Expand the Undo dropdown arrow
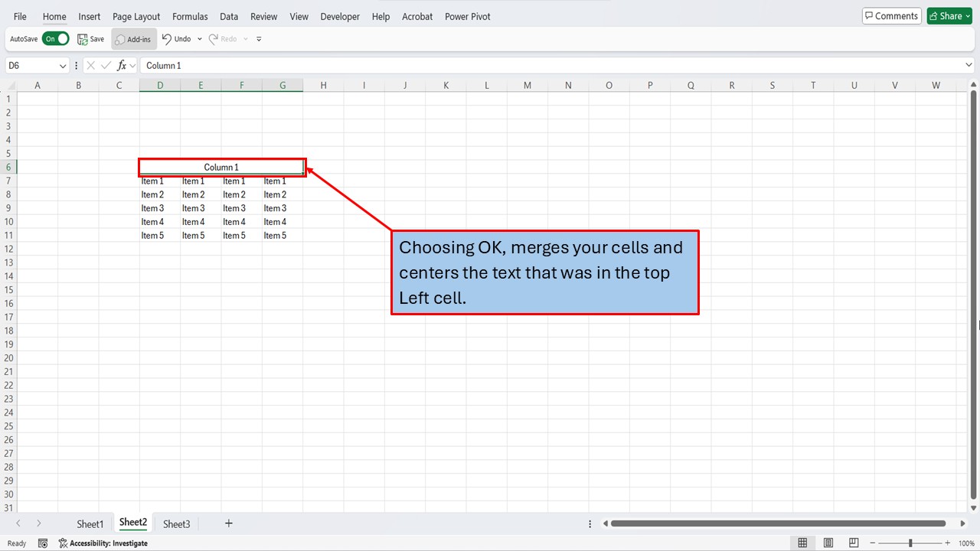The image size is (980, 551). click(198, 38)
